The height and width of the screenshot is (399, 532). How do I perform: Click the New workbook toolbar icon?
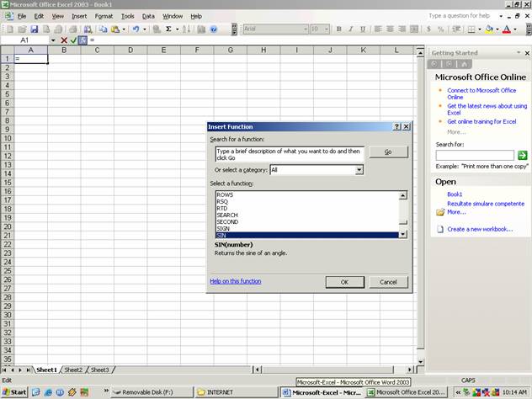[10, 29]
